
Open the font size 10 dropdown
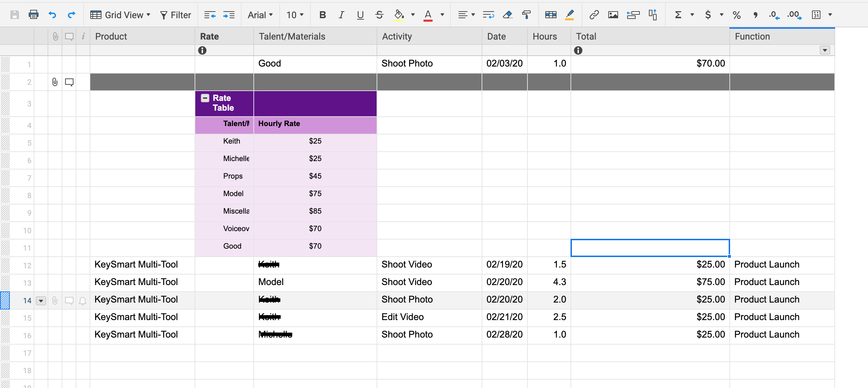(295, 15)
